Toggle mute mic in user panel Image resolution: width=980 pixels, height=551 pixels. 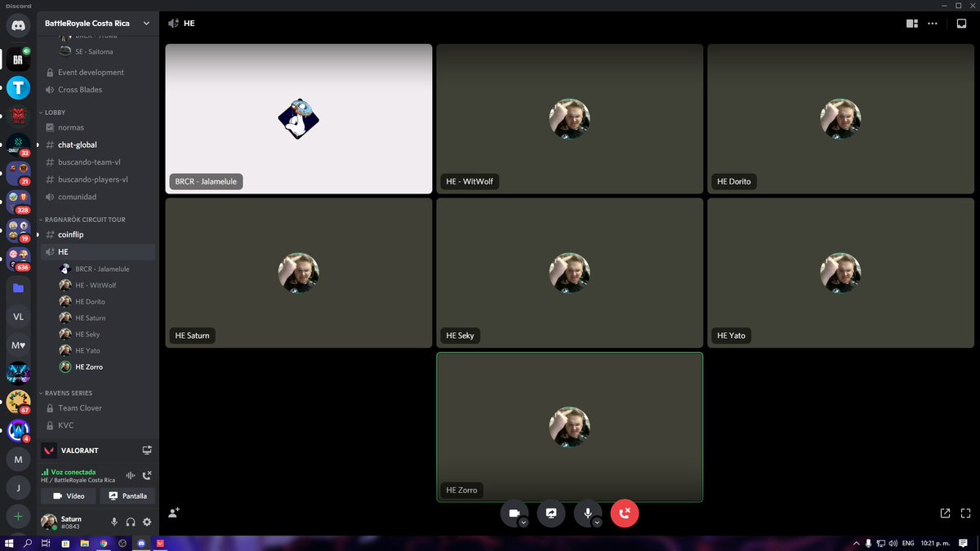coord(114,522)
